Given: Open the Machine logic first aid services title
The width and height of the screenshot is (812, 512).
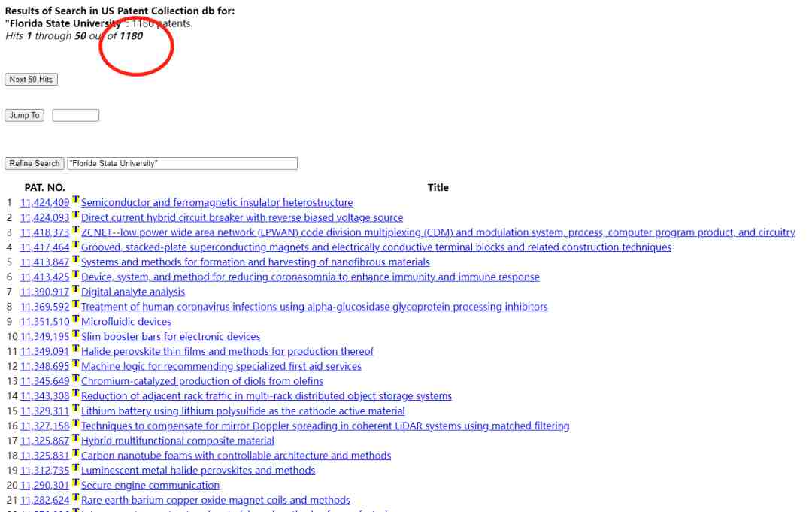Looking at the screenshot, I should click(221, 367).
